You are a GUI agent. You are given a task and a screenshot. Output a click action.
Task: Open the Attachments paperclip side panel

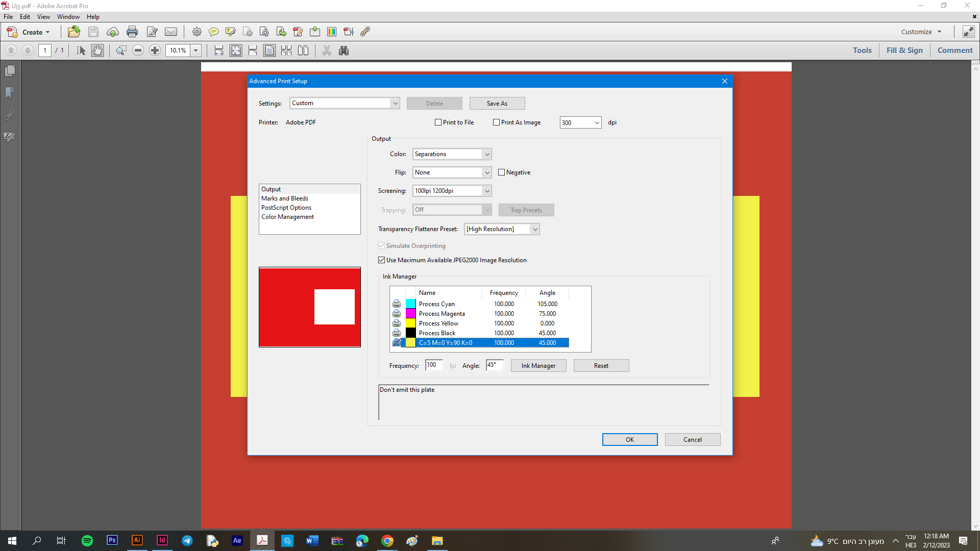[x=10, y=115]
